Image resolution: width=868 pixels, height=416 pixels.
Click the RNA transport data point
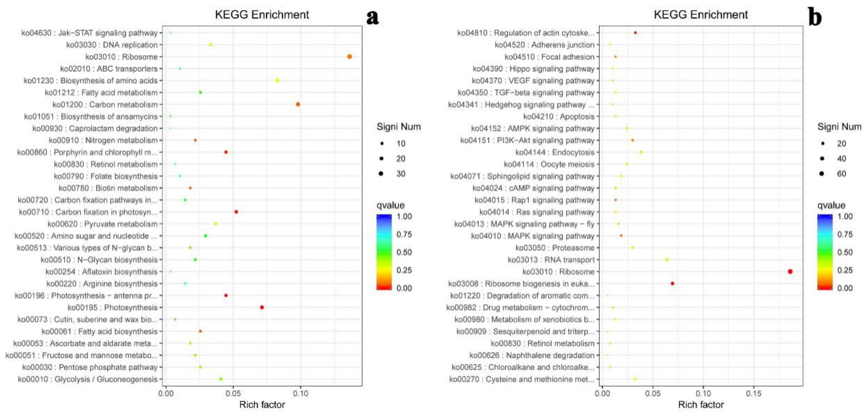[667, 260]
